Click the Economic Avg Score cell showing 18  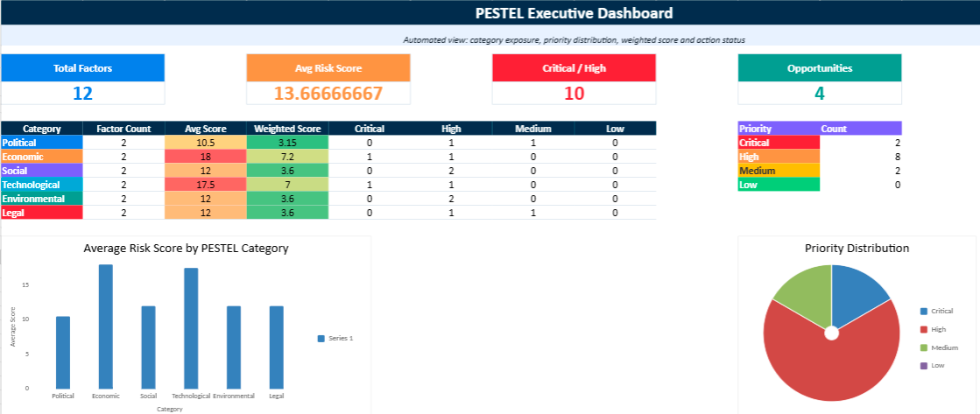(206, 157)
